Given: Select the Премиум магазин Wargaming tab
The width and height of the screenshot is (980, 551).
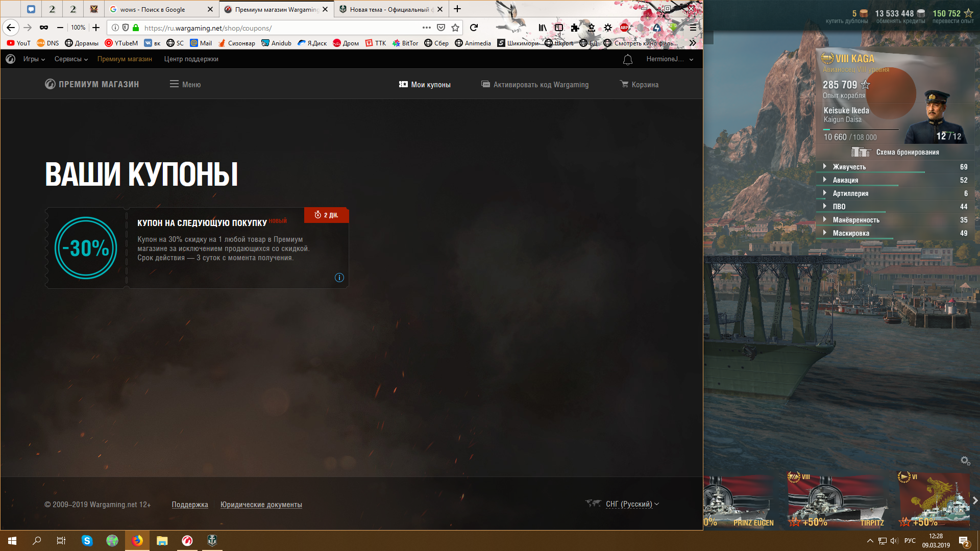Looking at the screenshot, I should point(277,9).
